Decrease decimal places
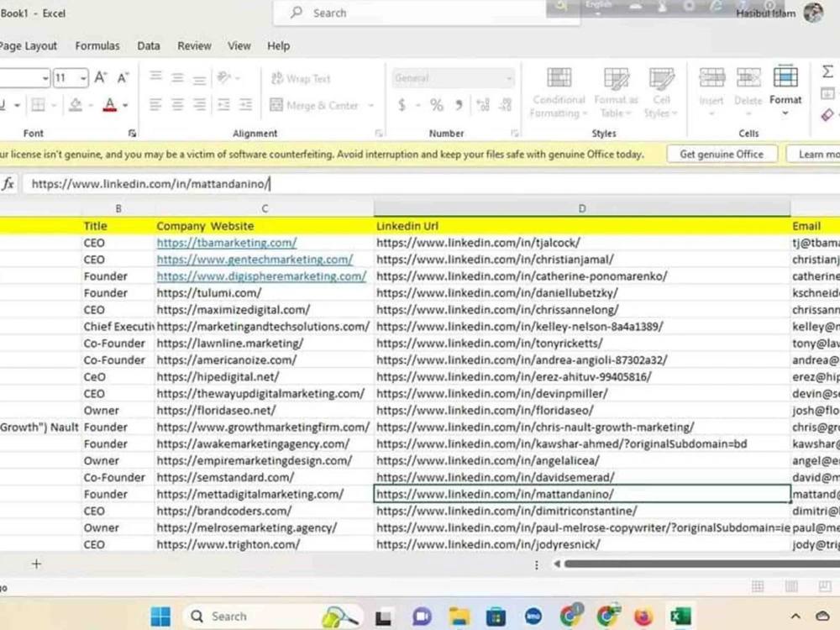Screen dimensions: 840x630 click(505, 105)
